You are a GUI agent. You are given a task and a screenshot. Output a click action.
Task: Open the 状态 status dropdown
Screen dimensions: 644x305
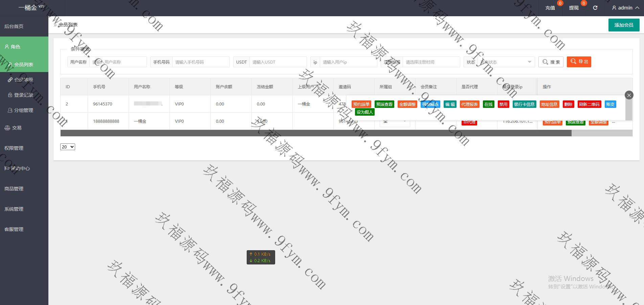coord(506,62)
